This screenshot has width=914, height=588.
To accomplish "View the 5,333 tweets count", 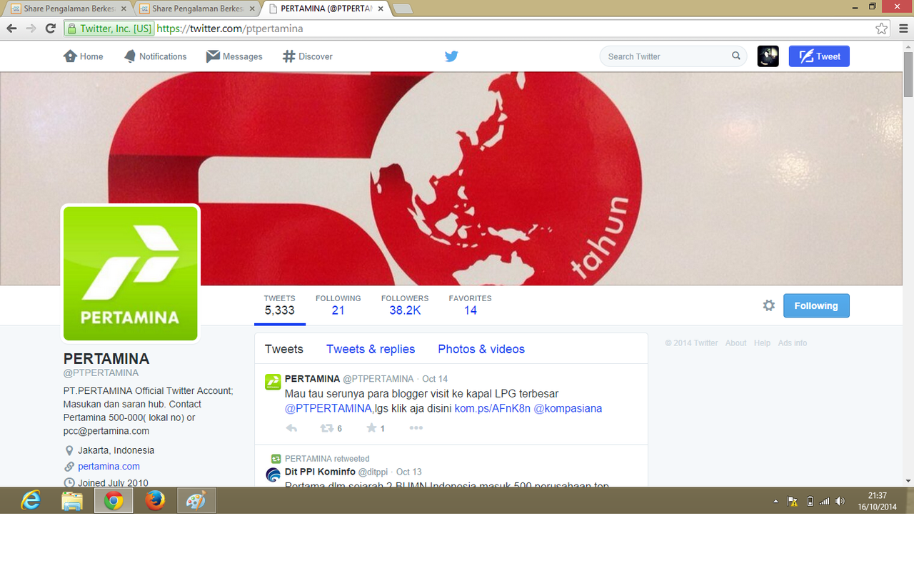I will [x=280, y=305].
